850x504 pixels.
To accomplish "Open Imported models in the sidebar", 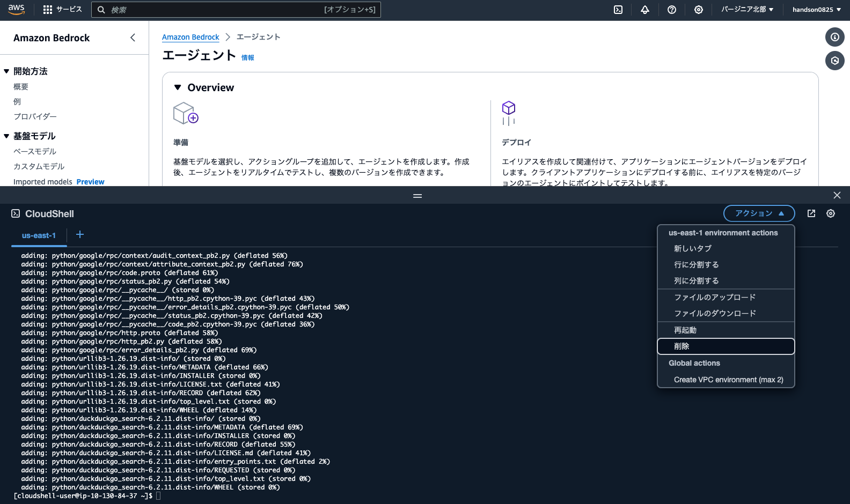I will [x=43, y=182].
